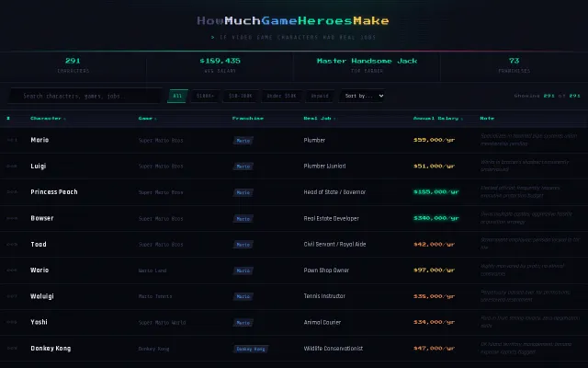Screen dimensions: 588x368
Task: Sort table by Real Job column header
Action: [x=319, y=119]
